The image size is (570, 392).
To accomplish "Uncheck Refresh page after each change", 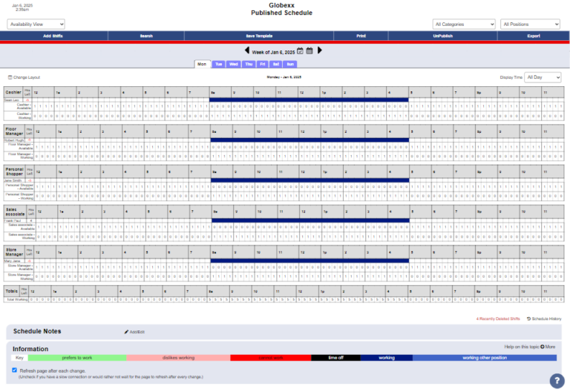I will (15, 370).
